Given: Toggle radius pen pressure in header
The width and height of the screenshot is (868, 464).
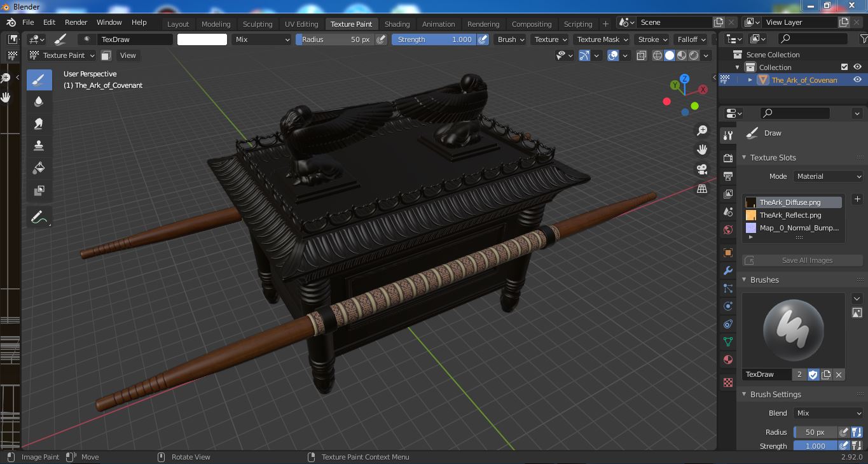Looking at the screenshot, I should [381, 39].
